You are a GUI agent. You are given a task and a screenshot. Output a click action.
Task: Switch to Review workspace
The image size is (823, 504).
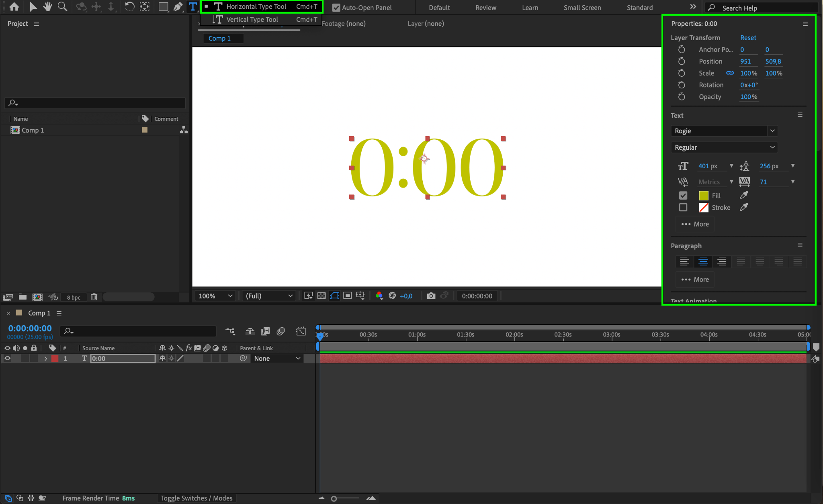[486, 8]
